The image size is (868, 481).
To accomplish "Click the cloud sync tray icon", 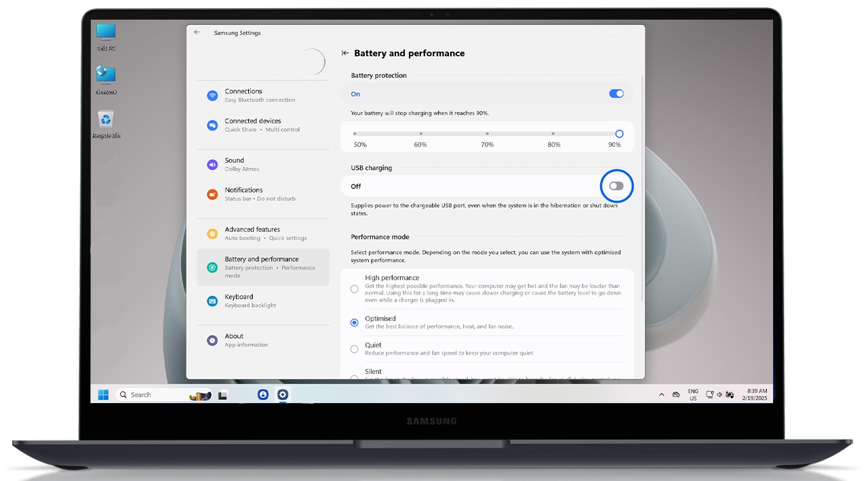I will [675, 394].
